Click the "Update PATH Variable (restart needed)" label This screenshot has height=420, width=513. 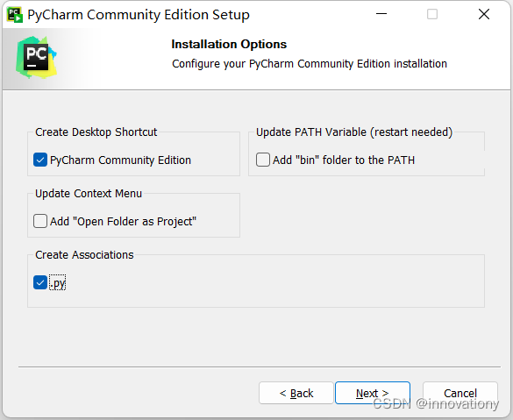tap(354, 132)
